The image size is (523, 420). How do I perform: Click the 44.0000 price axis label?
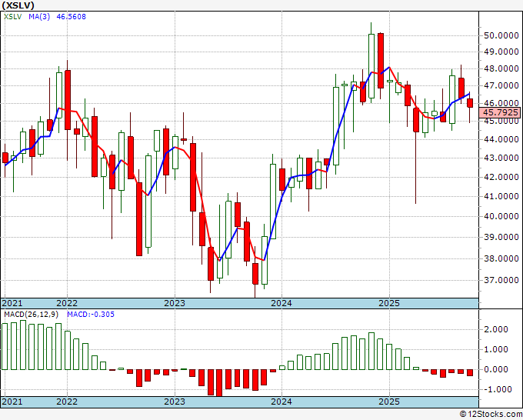coord(501,139)
